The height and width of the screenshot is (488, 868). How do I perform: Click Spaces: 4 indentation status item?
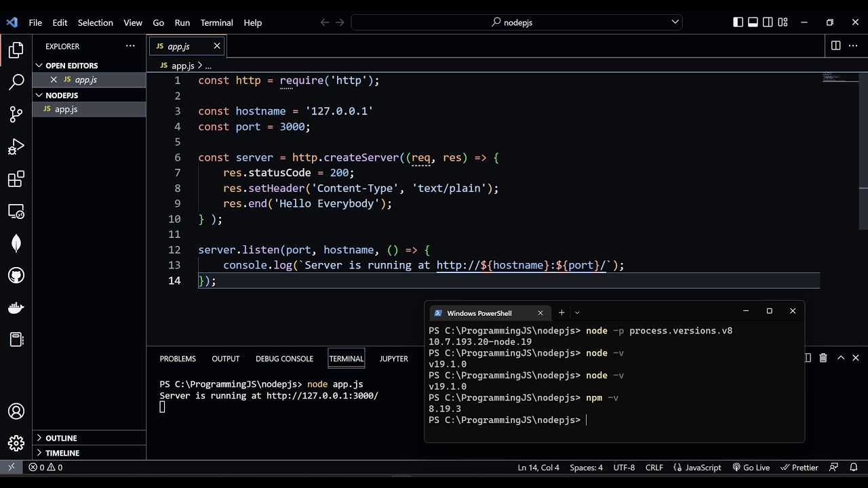point(586,467)
